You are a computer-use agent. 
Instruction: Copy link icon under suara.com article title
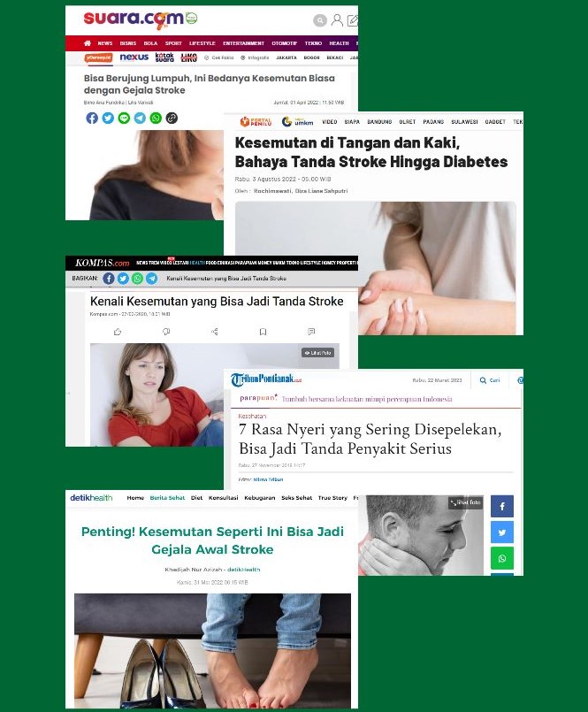[x=172, y=118]
